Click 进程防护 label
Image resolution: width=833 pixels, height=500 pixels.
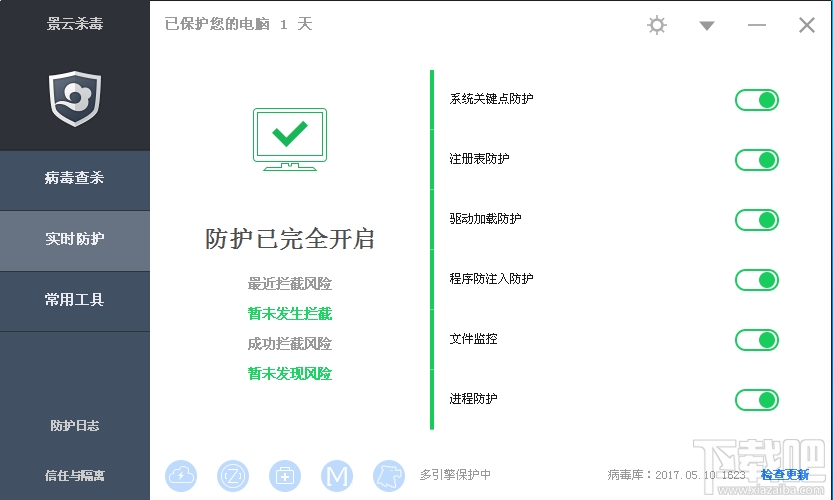click(x=473, y=399)
